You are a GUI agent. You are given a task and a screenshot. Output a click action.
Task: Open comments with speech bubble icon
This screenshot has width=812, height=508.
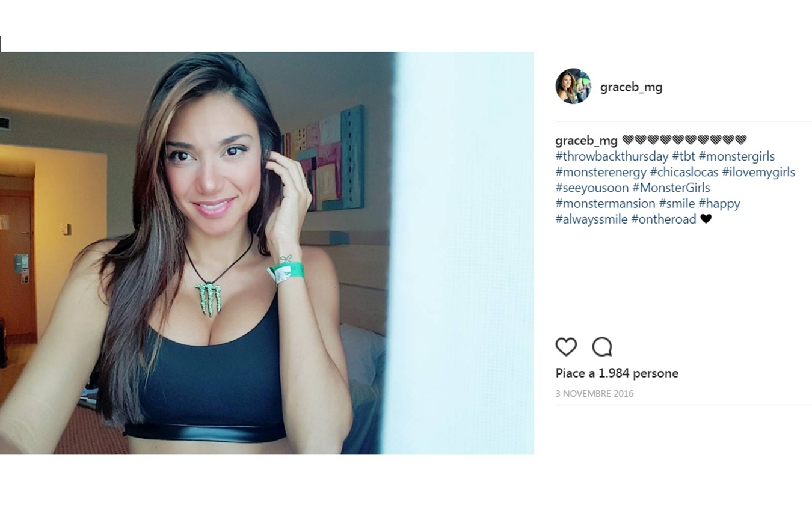click(602, 347)
